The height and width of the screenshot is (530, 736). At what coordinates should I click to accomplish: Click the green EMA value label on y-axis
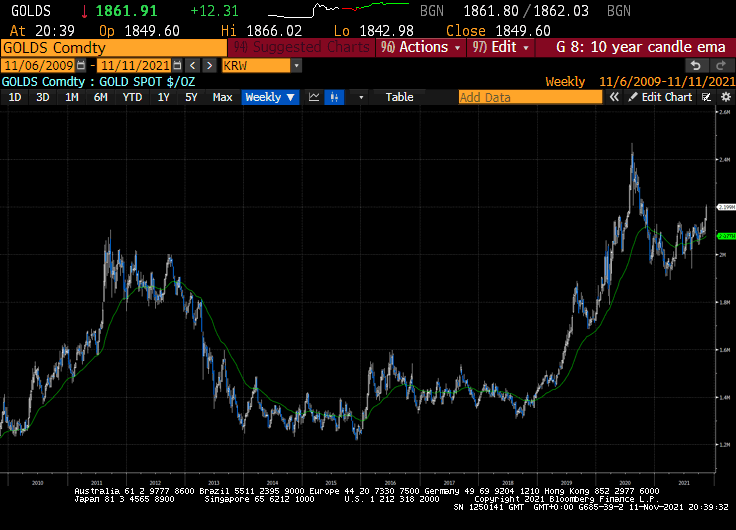(x=726, y=236)
